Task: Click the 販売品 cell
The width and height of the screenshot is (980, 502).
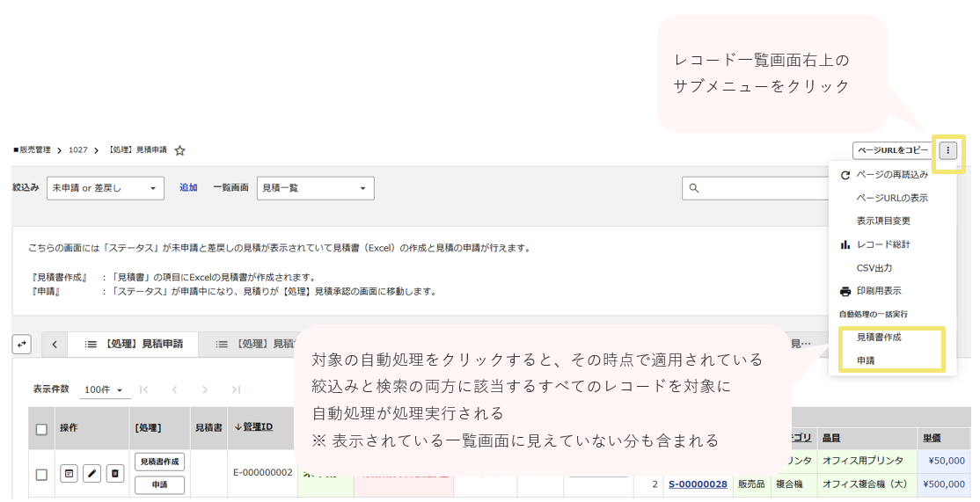Action: pyautogui.click(x=751, y=484)
